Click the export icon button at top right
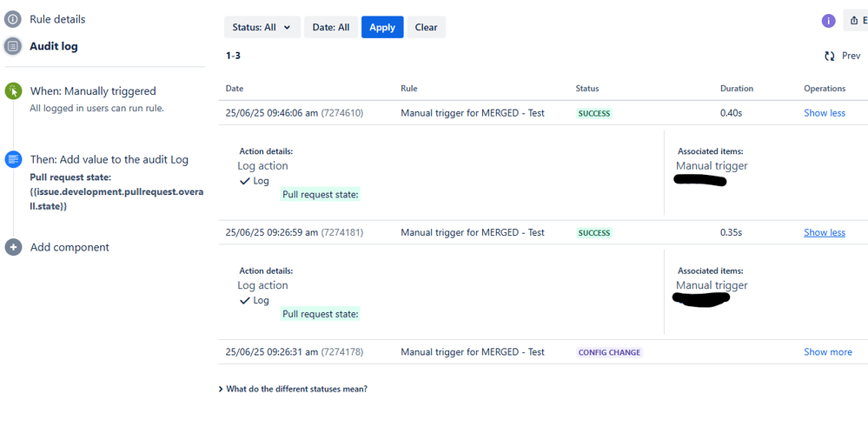 [856, 21]
